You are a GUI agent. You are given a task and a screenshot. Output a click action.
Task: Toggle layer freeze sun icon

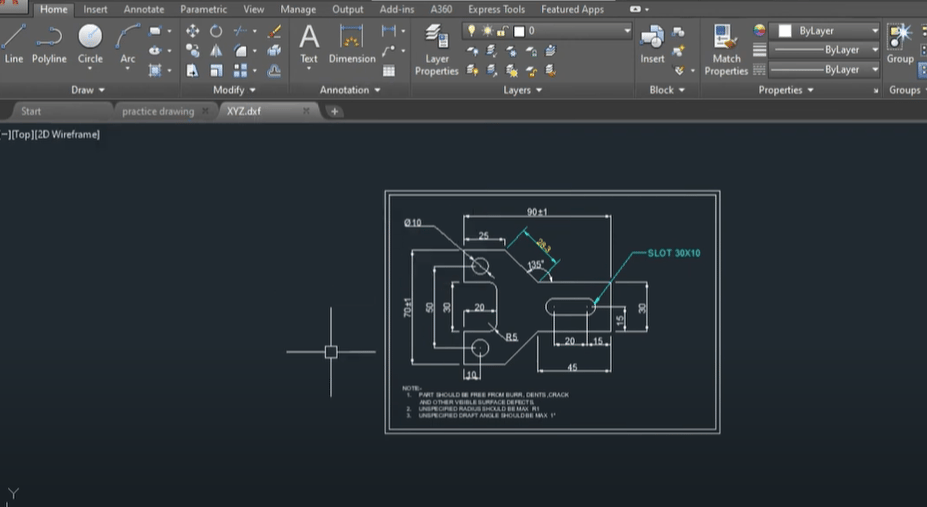click(486, 31)
